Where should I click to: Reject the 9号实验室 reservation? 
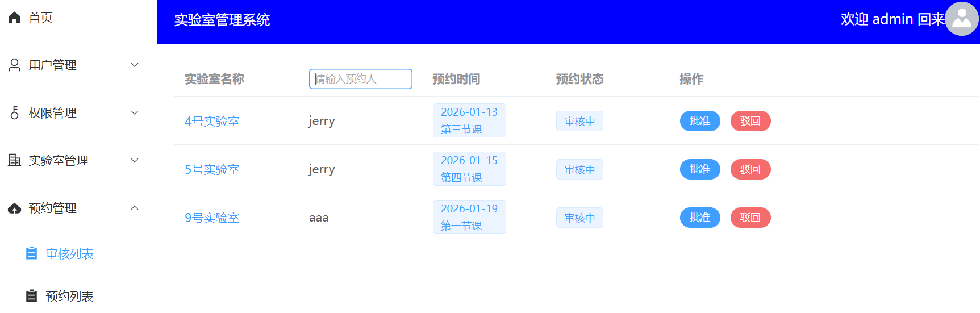point(750,218)
